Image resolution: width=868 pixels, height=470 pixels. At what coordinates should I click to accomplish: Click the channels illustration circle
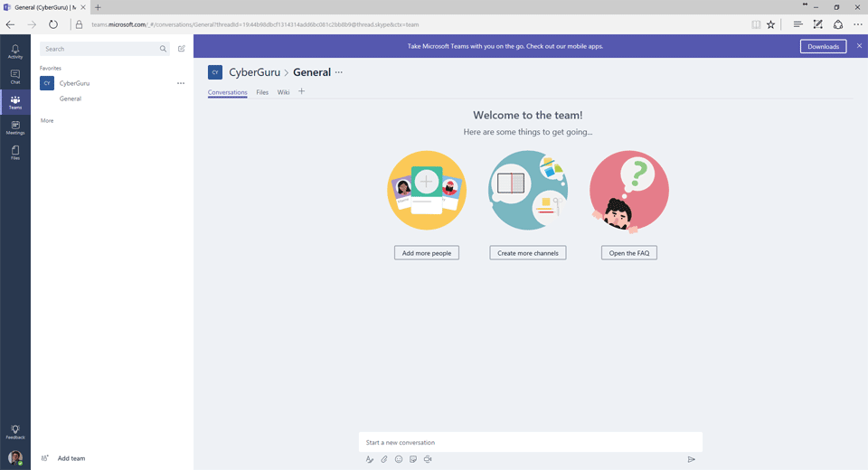coord(527,190)
